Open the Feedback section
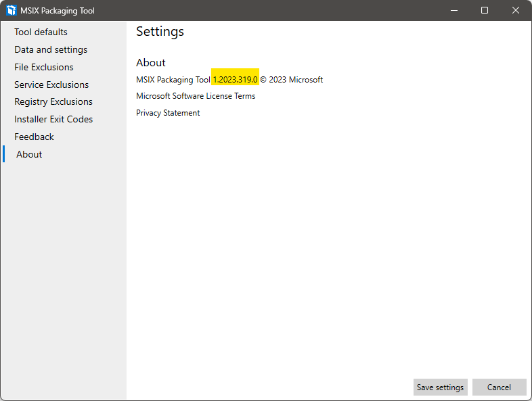This screenshot has width=532, height=401. pos(34,137)
